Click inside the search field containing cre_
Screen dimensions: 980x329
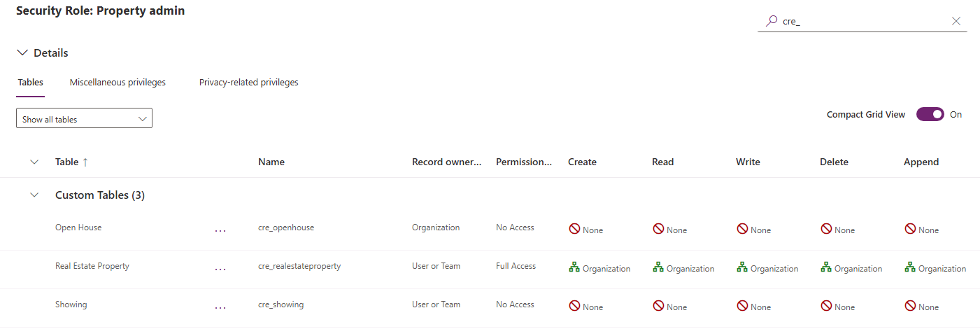(860, 21)
